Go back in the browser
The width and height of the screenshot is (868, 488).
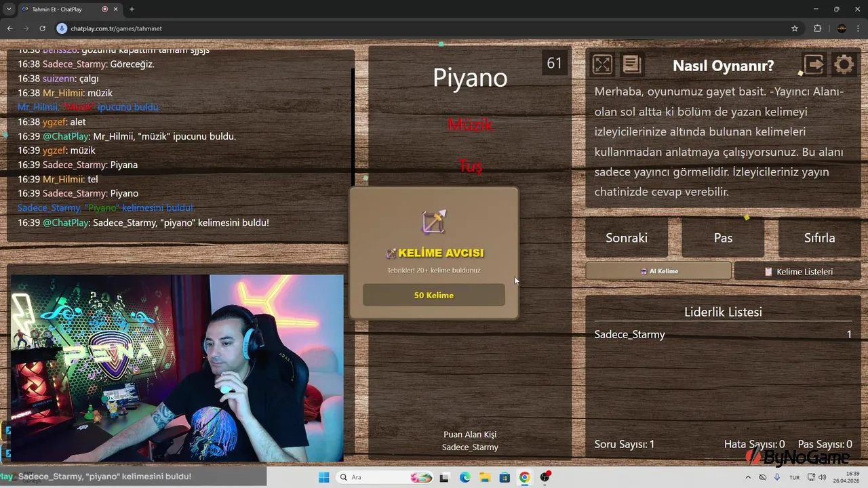click(9, 28)
